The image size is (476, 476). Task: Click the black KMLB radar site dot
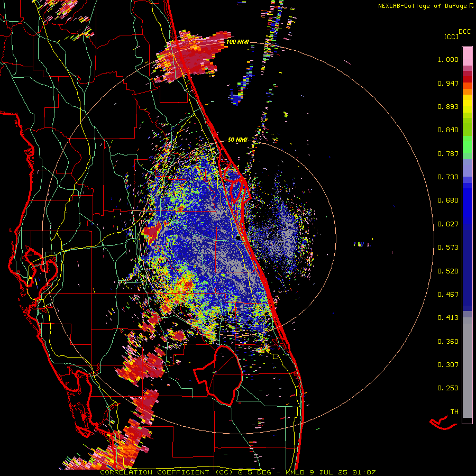[x=239, y=238]
